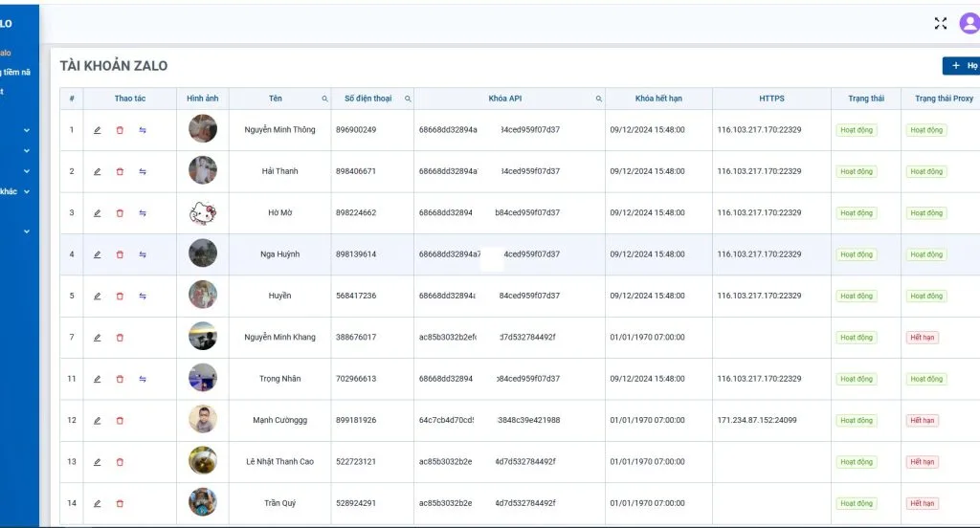Click the red 'Hết hạn' badge for Nguyễn Minh Khang
Image resolution: width=980 pixels, height=528 pixels.
[922, 338]
